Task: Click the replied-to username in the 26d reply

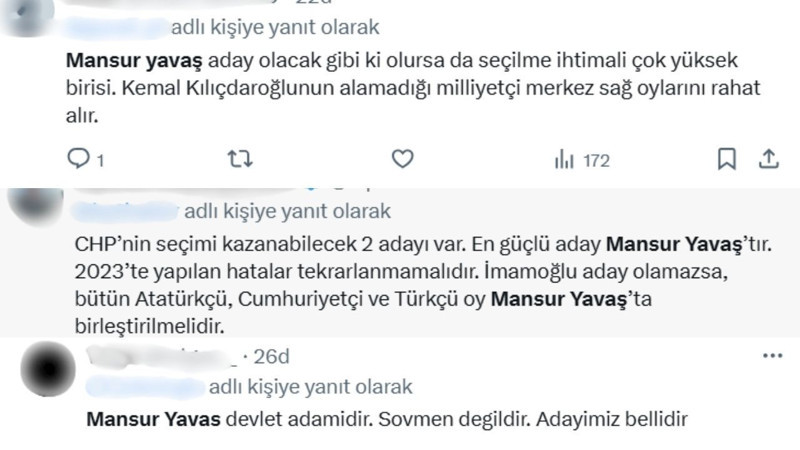Action: coord(144,387)
